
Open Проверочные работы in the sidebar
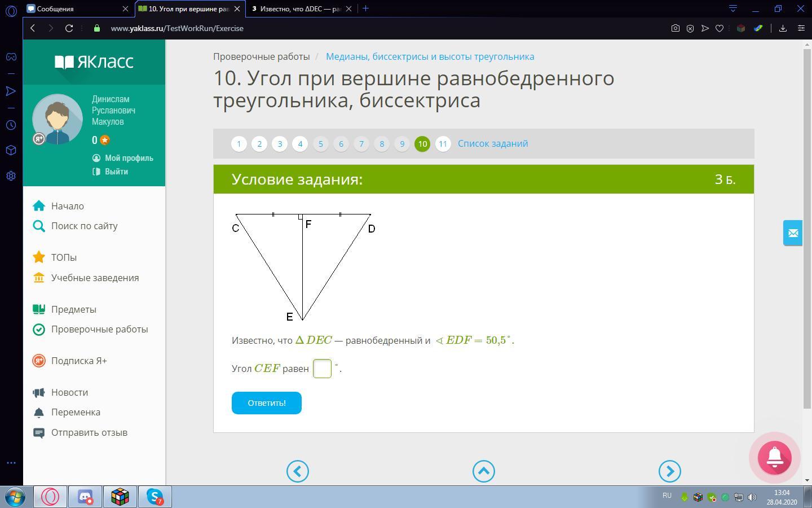point(99,329)
